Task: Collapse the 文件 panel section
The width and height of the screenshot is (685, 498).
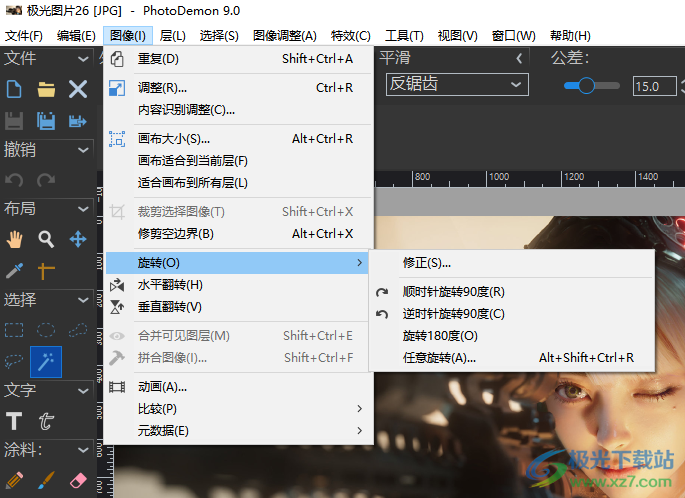Action: (83, 59)
